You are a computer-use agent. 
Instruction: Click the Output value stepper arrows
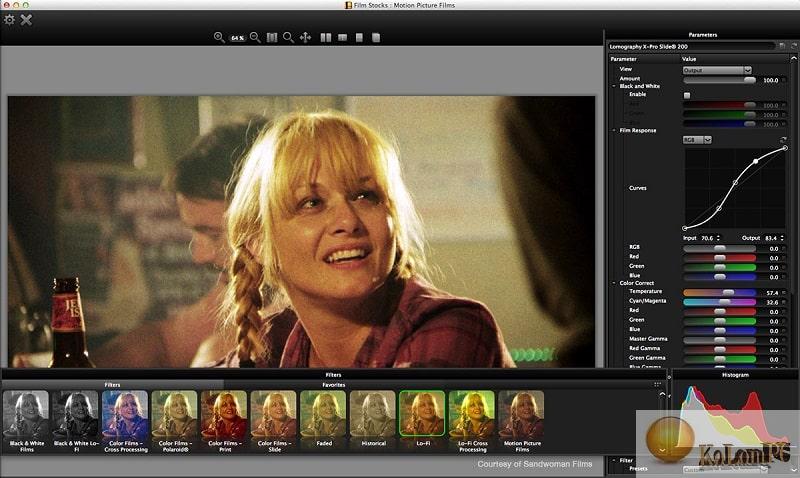(782, 238)
